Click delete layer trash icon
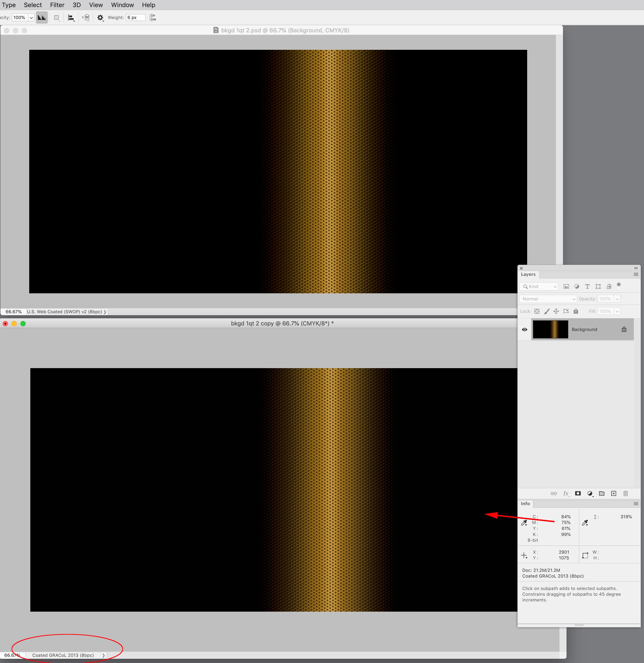644x663 pixels. pos(625,493)
